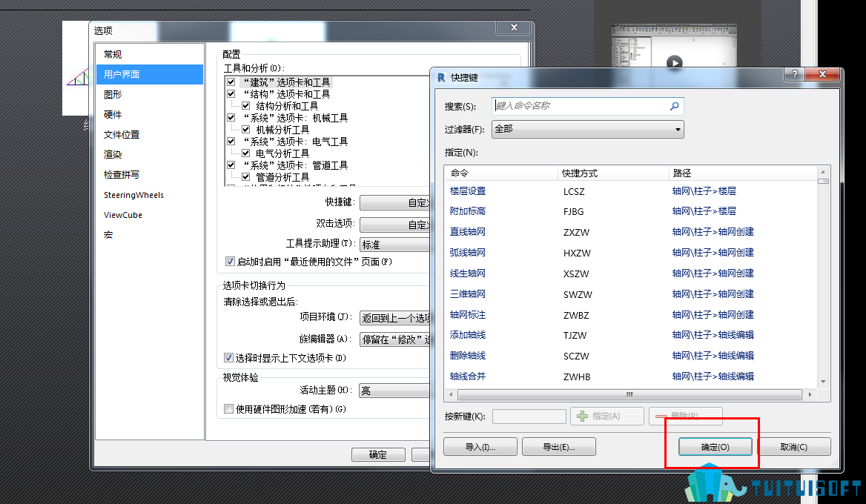Play the video thumbnail in the background
Screen dimensions: 866x504
point(674,62)
